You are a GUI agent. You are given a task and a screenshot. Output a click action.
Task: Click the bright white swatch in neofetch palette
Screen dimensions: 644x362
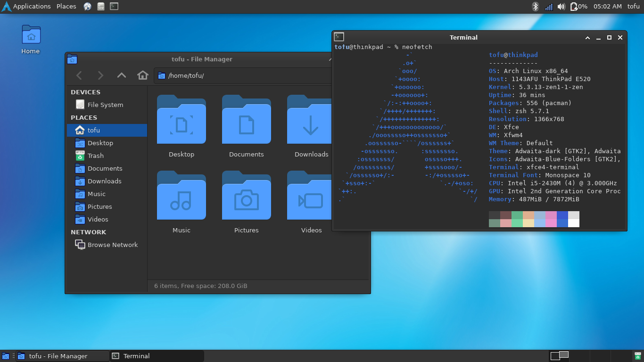coord(574,223)
